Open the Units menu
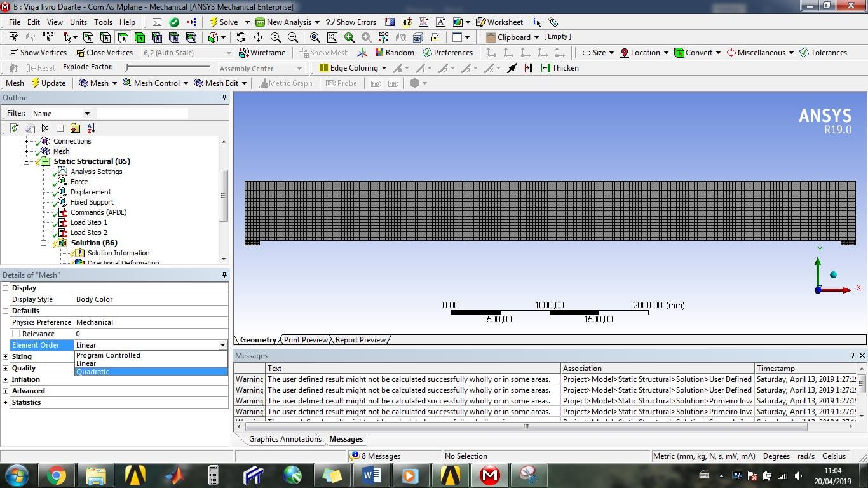Viewport: 868px width, 488px height. click(78, 22)
